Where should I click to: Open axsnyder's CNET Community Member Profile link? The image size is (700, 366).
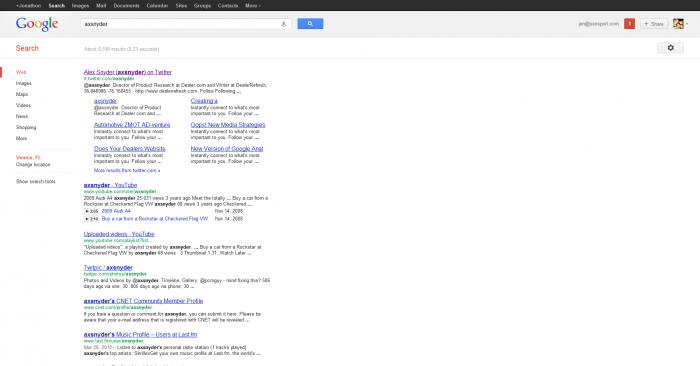coord(143,301)
